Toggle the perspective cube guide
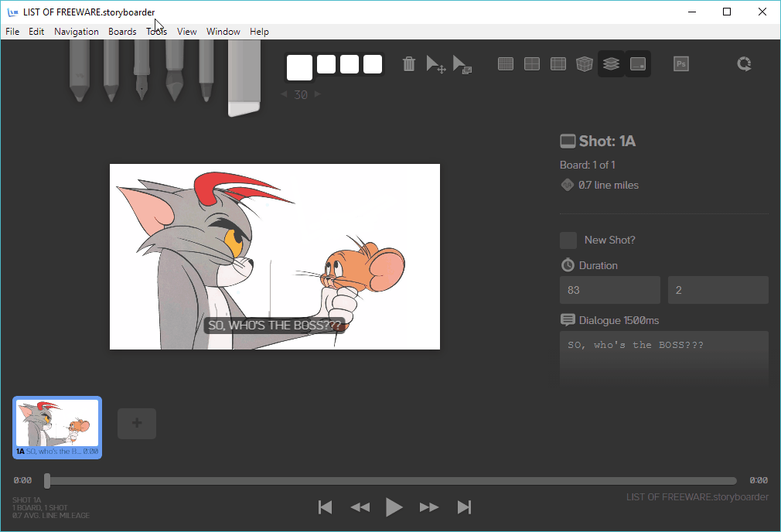 (x=585, y=63)
